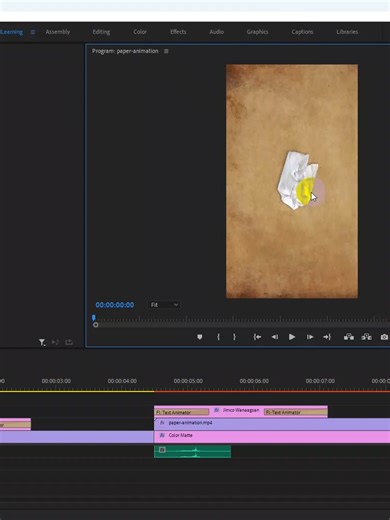390x520 pixels.
Task: Click the second Text Animator effect bar
Action: [295, 412]
